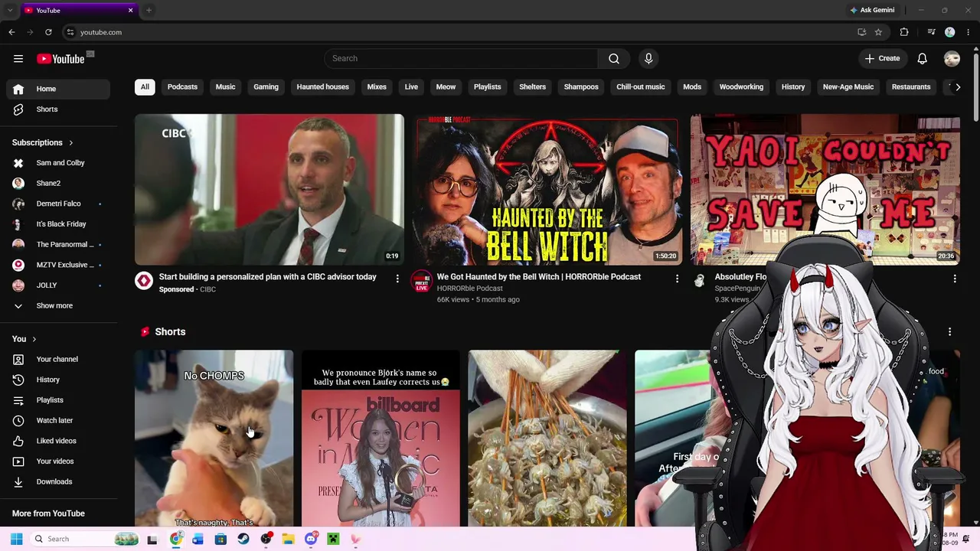The height and width of the screenshot is (551, 980).
Task: Click the magnifier search button
Action: tap(614, 59)
